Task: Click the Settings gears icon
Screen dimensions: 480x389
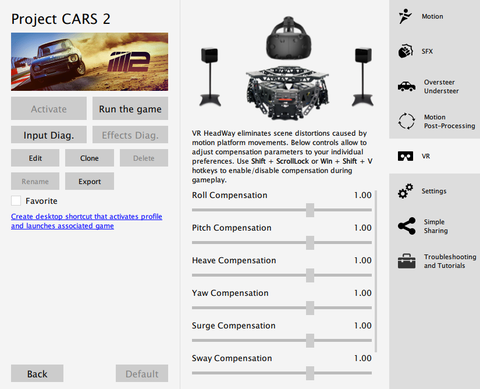Action: click(405, 191)
